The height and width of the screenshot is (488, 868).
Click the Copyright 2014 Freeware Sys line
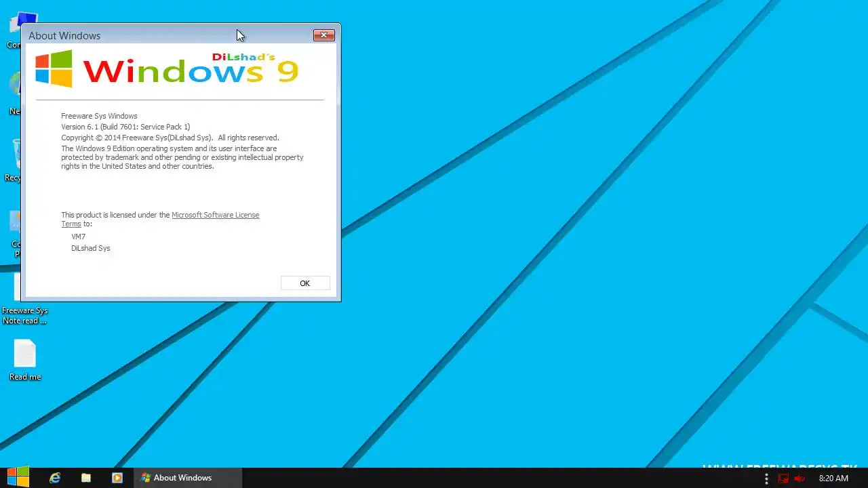170,138
